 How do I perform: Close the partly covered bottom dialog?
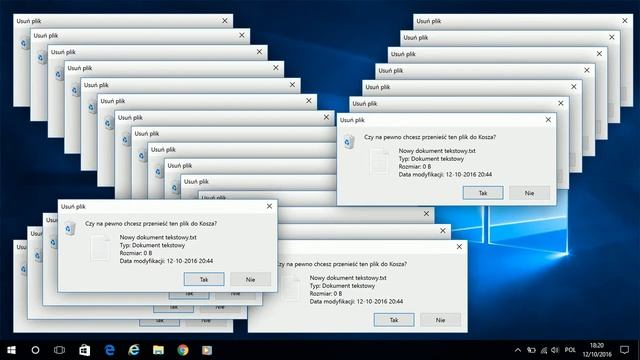coord(459,247)
